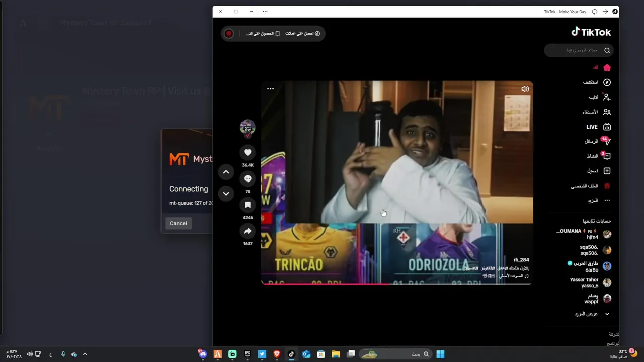The height and width of the screenshot is (362, 644).
Task: Click the forward arrow in TikTok title bar
Action: [x=605, y=12]
